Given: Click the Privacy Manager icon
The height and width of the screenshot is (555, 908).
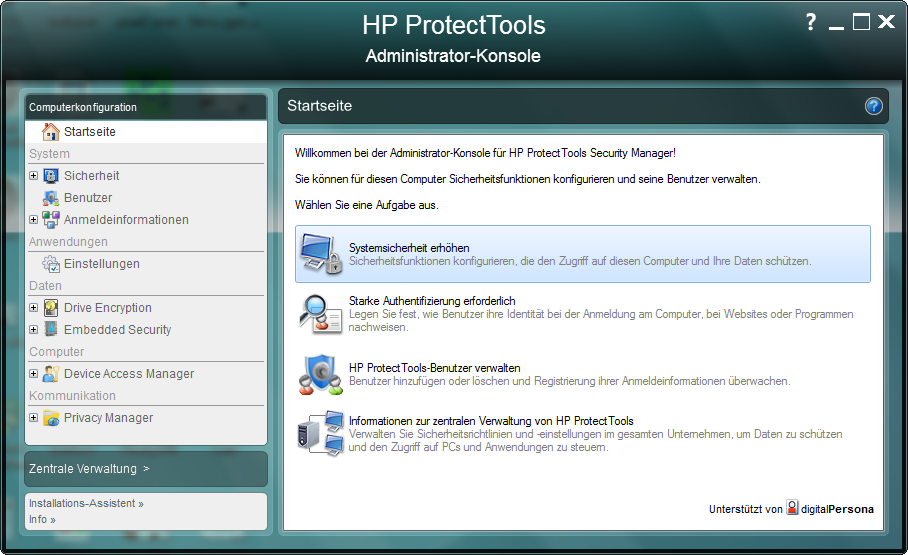Looking at the screenshot, I should click(x=51, y=418).
